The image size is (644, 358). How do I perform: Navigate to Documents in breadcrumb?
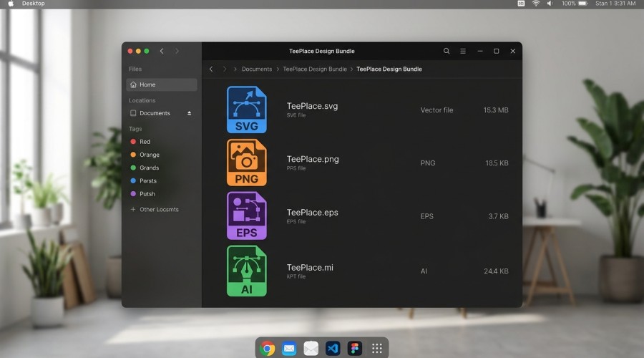point(257,69)
